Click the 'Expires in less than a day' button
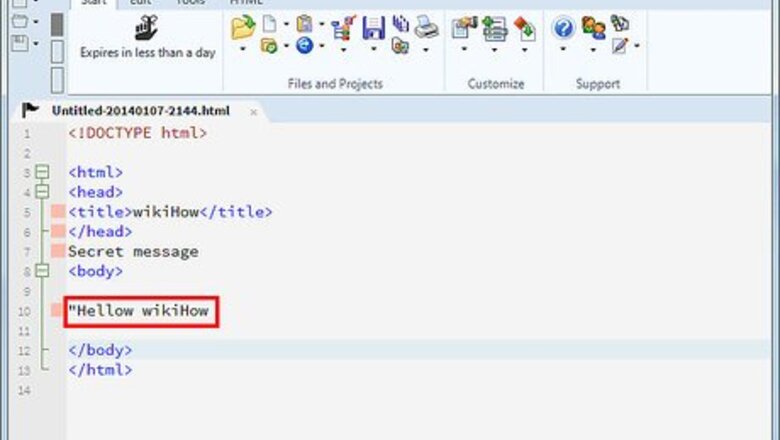 [x=147, y=42]
